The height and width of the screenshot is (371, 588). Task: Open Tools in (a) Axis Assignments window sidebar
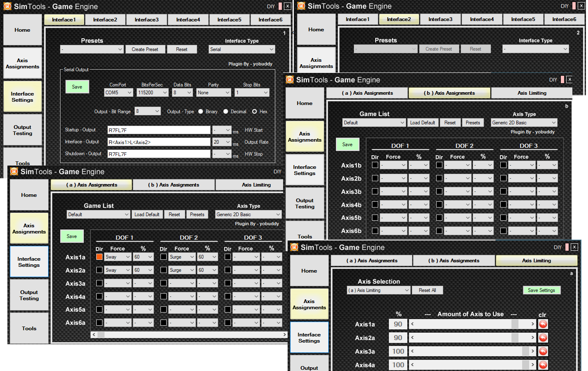point(29,328)
